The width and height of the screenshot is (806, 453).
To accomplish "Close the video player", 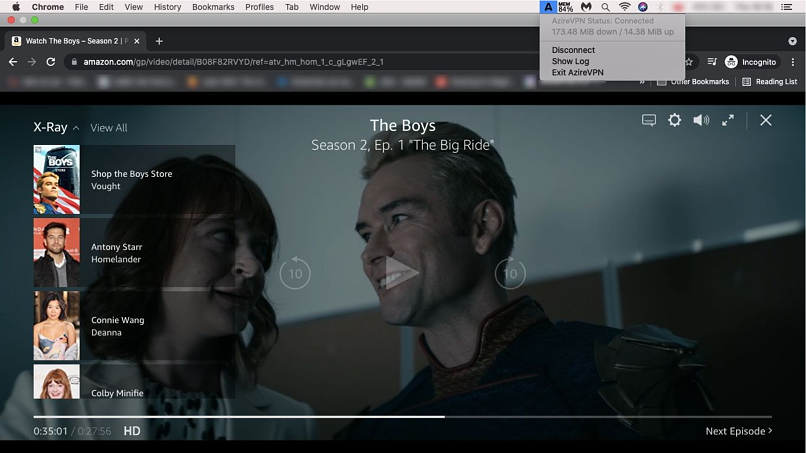I will click(766, 120).
